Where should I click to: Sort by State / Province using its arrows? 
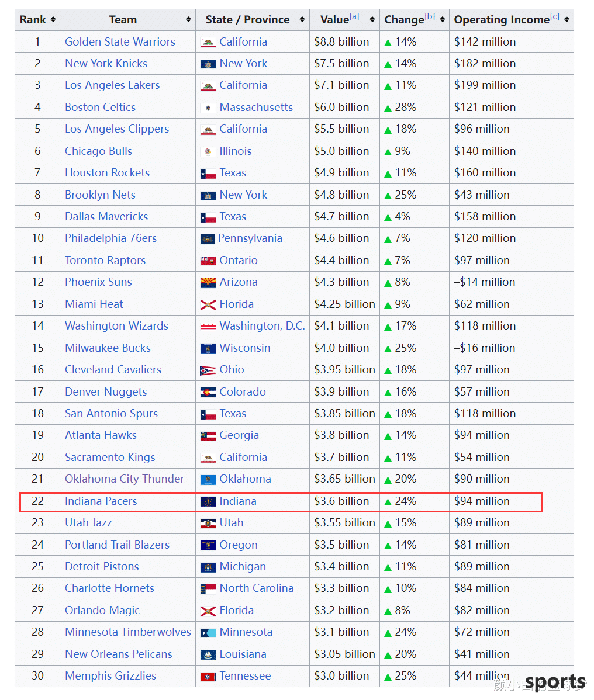tap(302, 20)
